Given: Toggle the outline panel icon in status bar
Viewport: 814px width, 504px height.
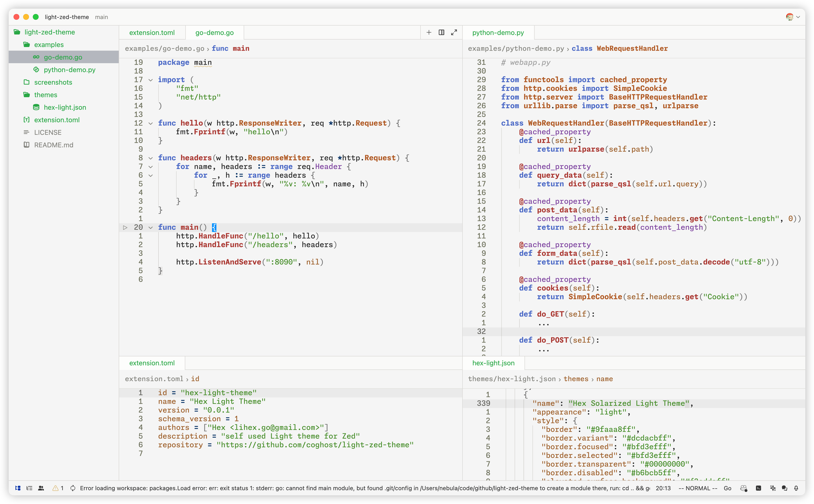Looking at the screenshot, I should (29, 488).
